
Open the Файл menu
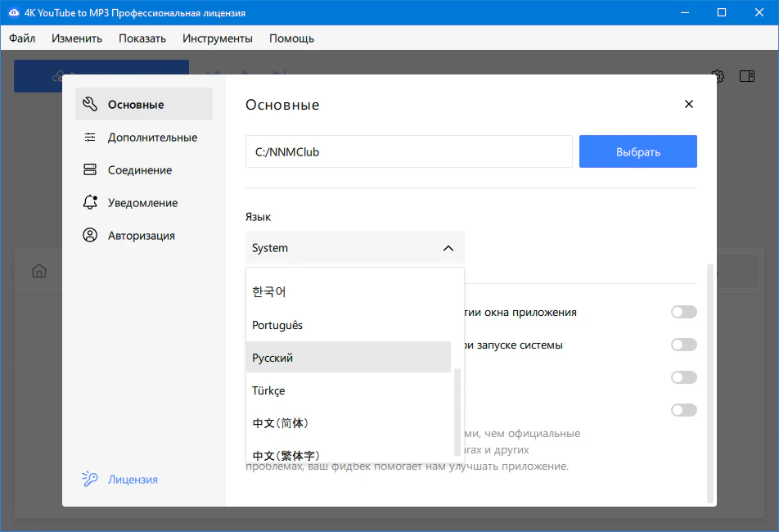tap(22, 38)
